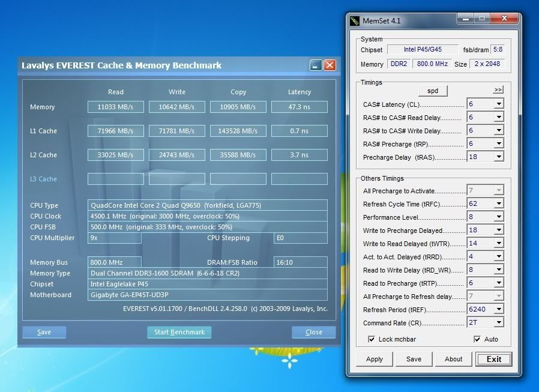Open the CAS# Latency (CL) dropdown

coord(499,104)
